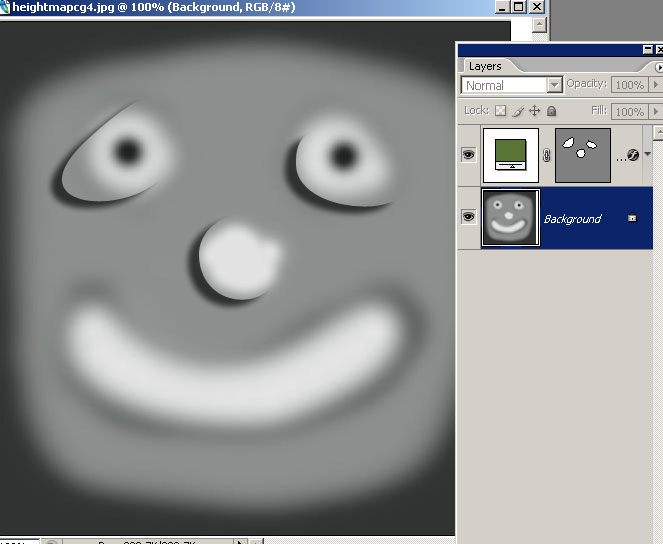The image size is (663, 544).
Task: Hide the Background layer with eye icon
Action: click(x=468, y=217)
